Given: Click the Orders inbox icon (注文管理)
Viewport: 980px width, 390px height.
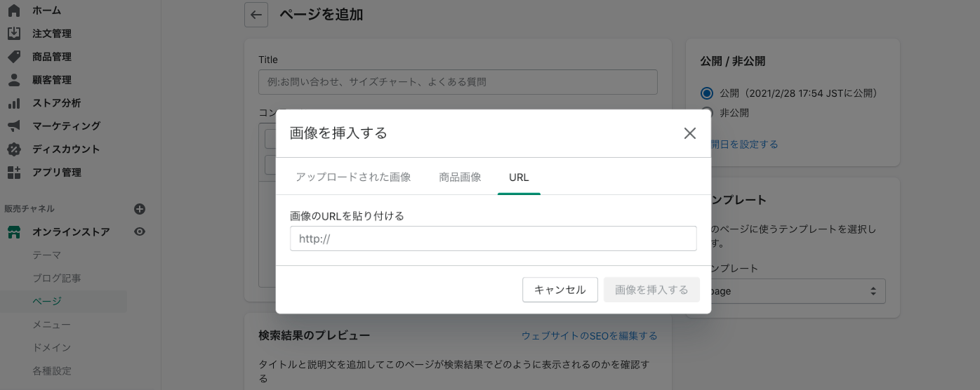Looking at the screenshot, I should click(13, 34).
